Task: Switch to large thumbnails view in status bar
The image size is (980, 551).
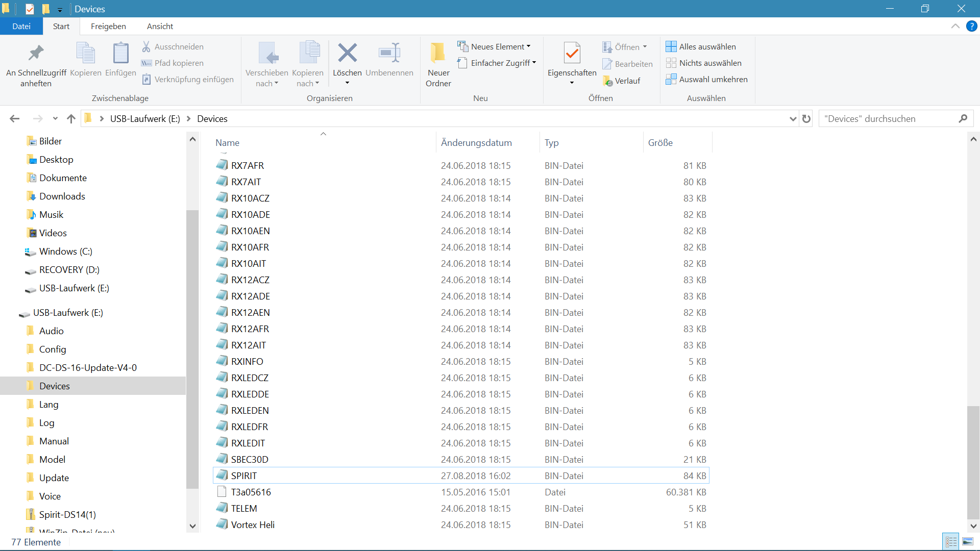Action: pos(968,542)
